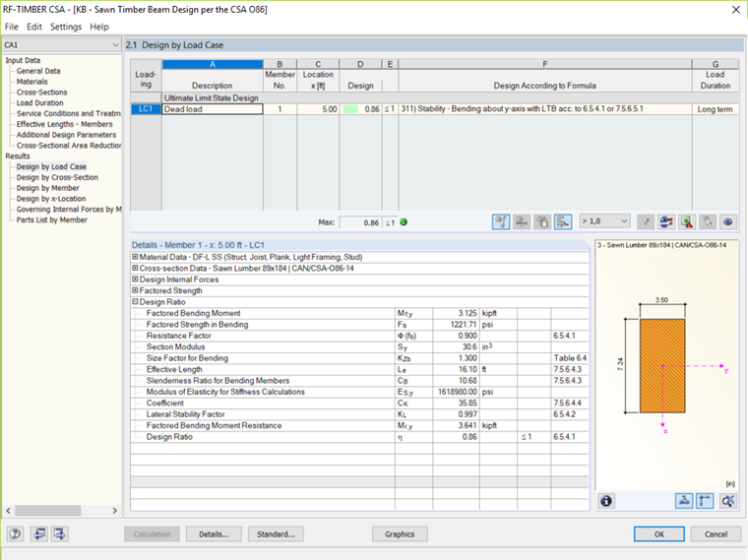Select Design by Cross-Section in tree
Image resolution: width=748 pixels, height=560 pixels.
(x=57, y=177)
